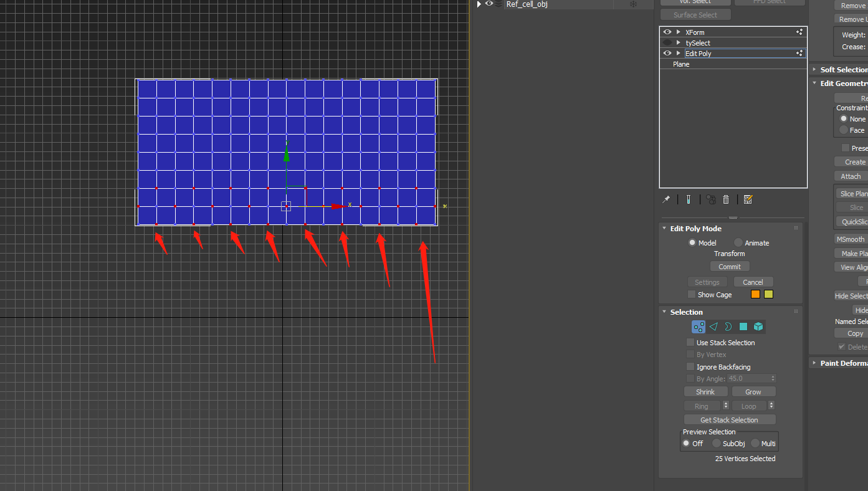Viewport: 868px width, 491px height.
Task: Expand the tySelect modifier in stack
Action: pyautogui.click(x=679, y=43)
